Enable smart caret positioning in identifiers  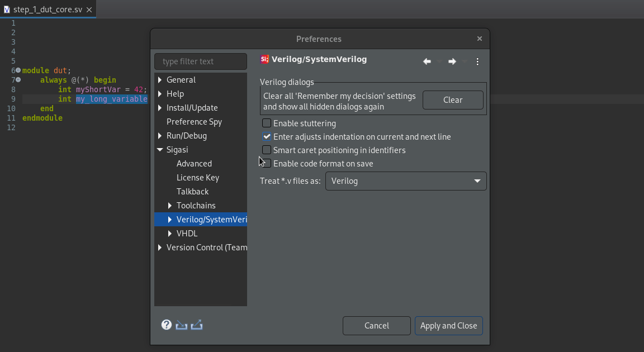coord(267,150)
